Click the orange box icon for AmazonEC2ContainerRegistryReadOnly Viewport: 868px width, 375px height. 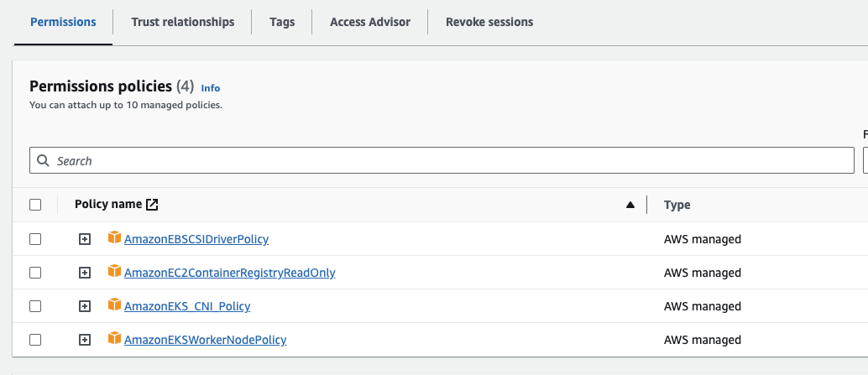(x=115, y=271)
